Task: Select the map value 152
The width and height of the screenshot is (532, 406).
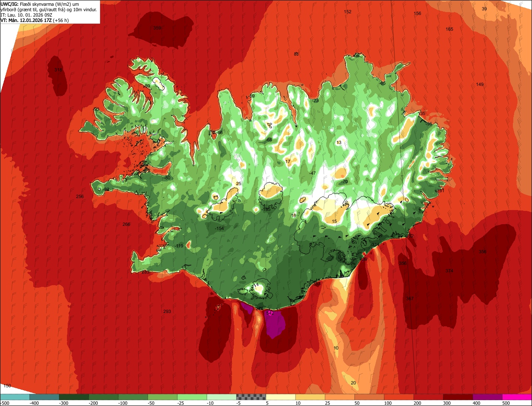Action: [x=347, y=12]
